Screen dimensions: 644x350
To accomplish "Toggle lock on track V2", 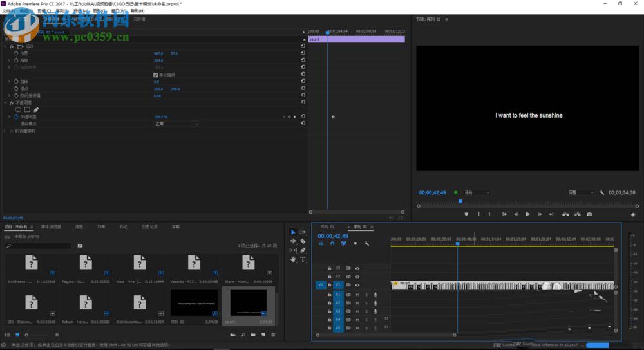I will pyautogui.click(x=329, y=277).
